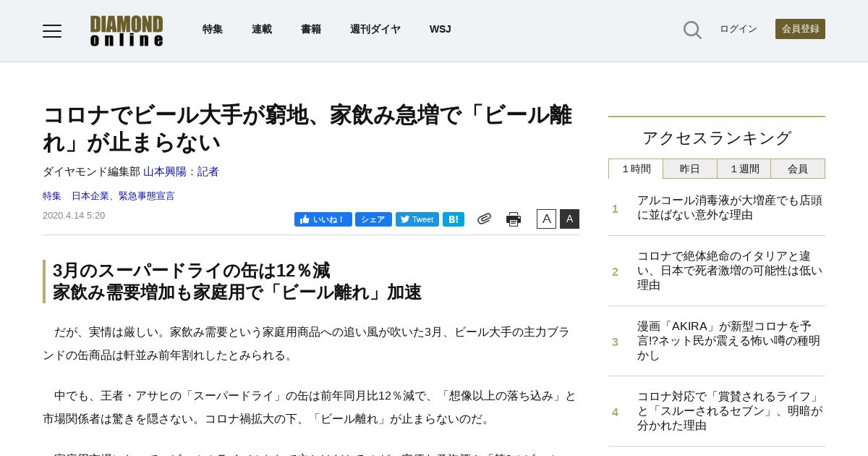Like the article with いいね！
The width and height of the screenshot is (868, 456).
tap(323, 219)
